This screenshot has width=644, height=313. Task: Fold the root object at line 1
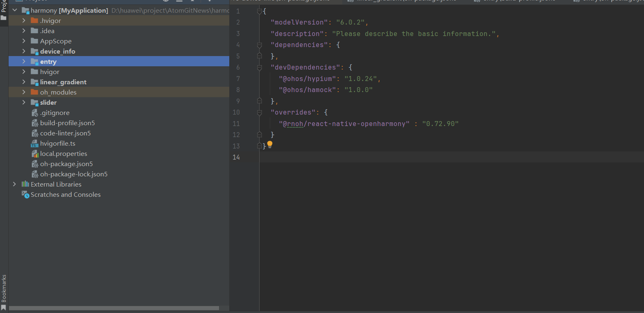point(259,11)
